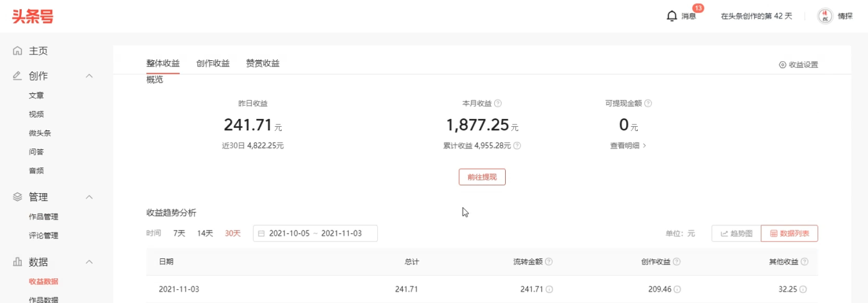Click the 情探 user avatar

coord(825,16)
